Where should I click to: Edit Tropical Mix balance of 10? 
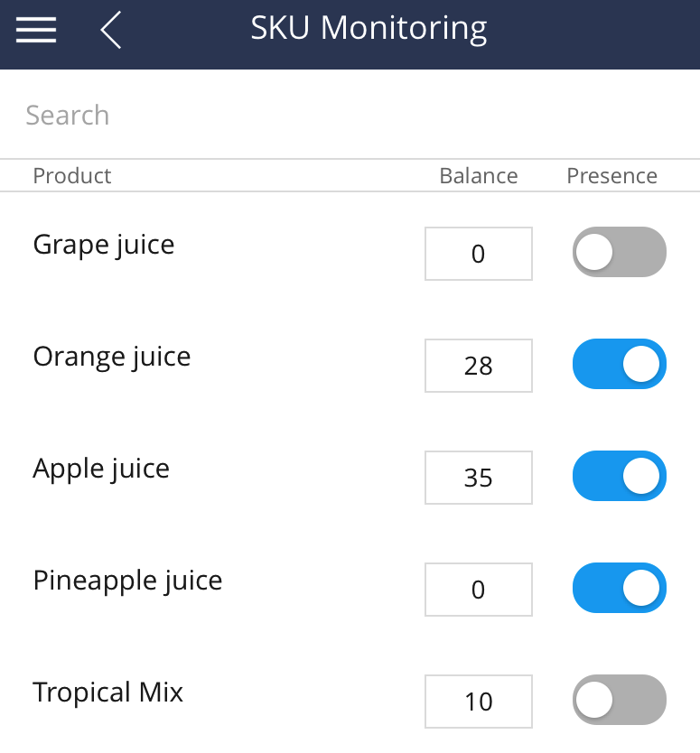[479, 702]
